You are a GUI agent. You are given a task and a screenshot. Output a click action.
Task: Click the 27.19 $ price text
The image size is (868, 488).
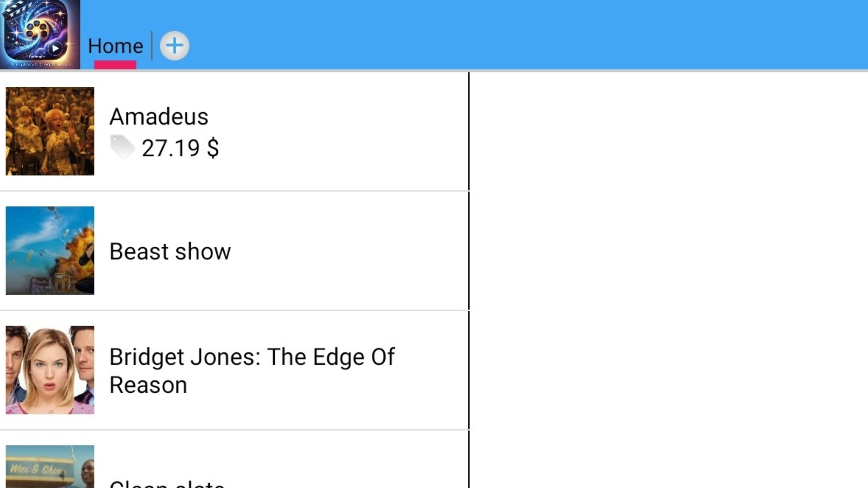point(180,148)
